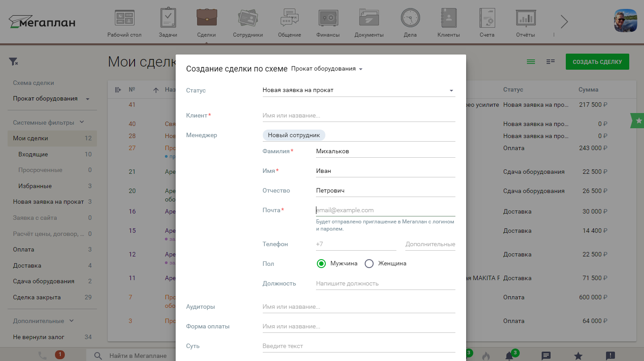Click the Фамилия field with Михальков
This screenshot has height=361, width=644.
(385, 151)
